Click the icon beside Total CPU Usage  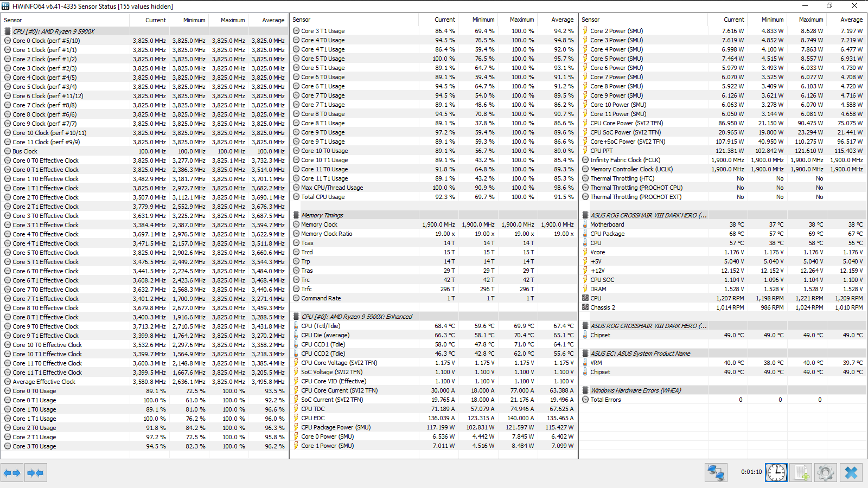[x=296, y=197]
